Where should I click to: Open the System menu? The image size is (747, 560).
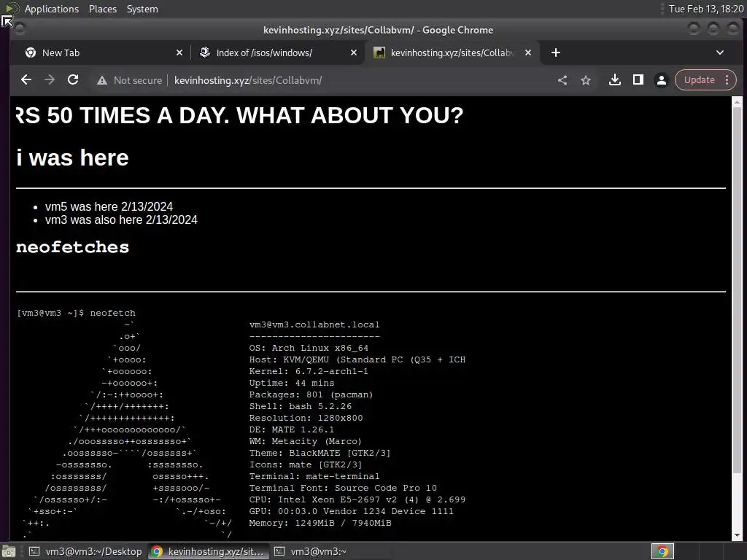(x=142, y=9)
